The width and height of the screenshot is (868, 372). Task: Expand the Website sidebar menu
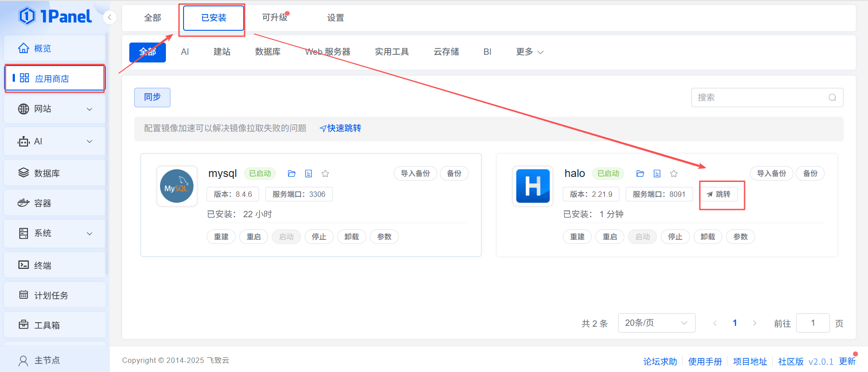pyautogui.click(x=54, y=109)
